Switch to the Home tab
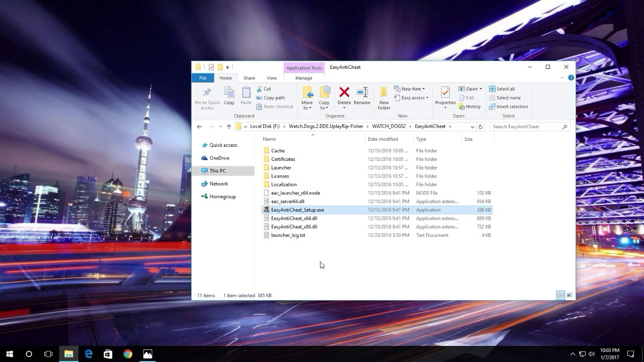644x362 pixels. 225,78
